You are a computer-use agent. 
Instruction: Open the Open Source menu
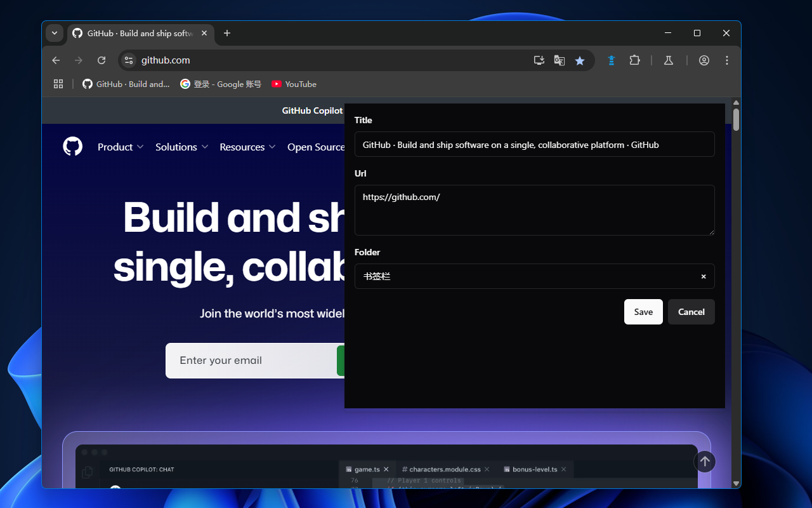click(316, 147)
